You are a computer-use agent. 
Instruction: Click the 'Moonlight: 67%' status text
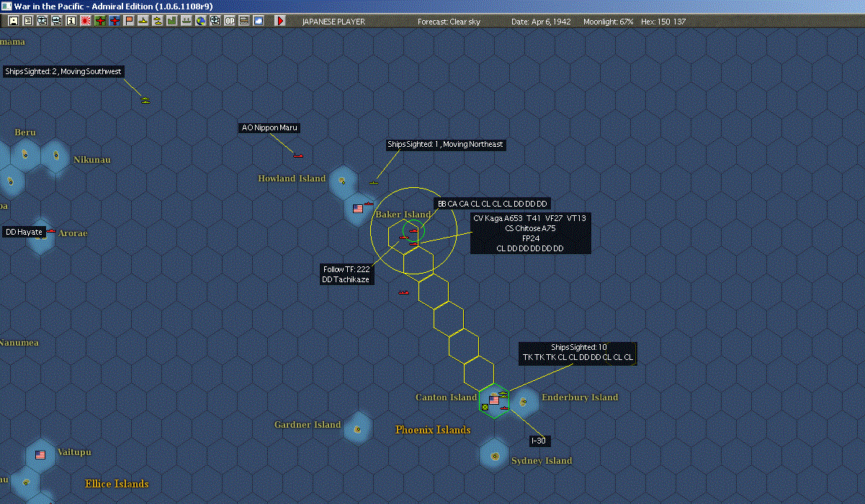click(x=609, y=22)
